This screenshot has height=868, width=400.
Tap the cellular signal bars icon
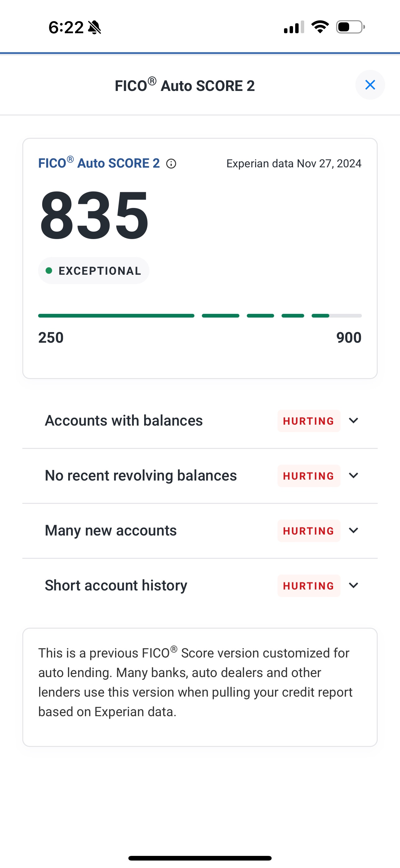point(294,27)
